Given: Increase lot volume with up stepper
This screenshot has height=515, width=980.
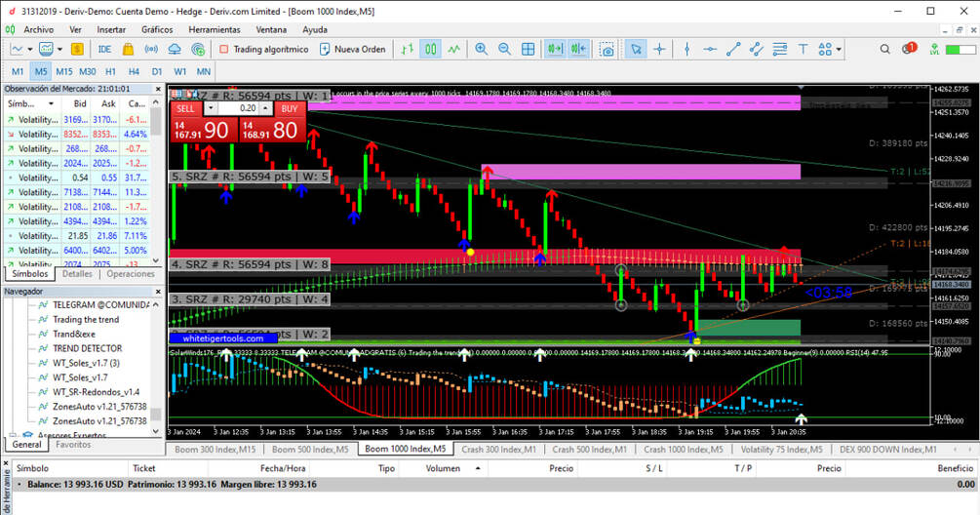Looking at the screenshot, I should point(265,108).
